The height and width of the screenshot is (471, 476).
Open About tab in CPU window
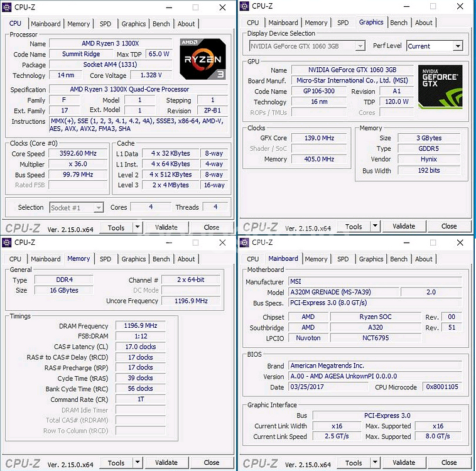point(186,24)
